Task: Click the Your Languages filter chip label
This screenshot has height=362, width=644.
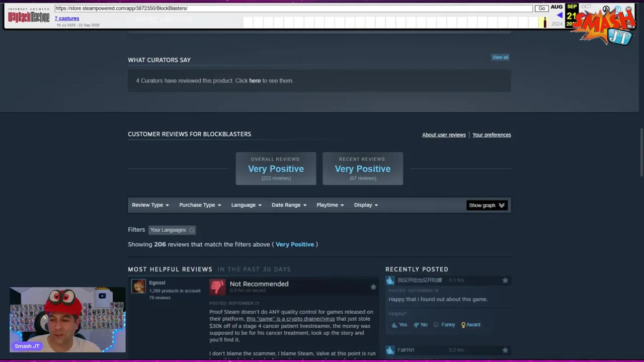Action: click(168, 230)
